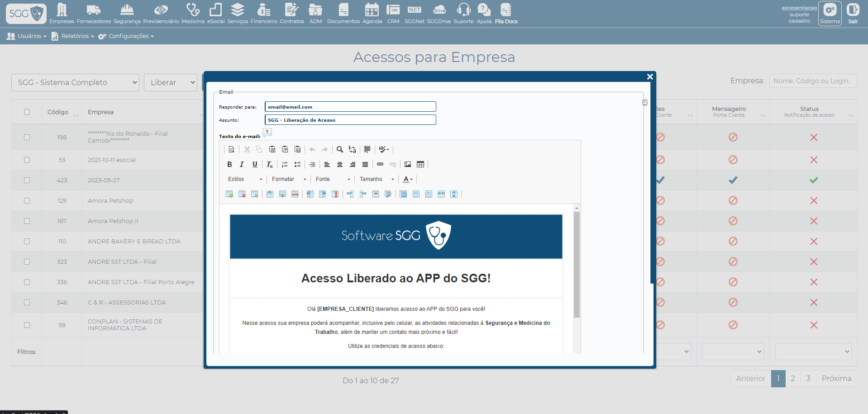Click the Assunto subject field
868x414 pixels.
point(350,120)
